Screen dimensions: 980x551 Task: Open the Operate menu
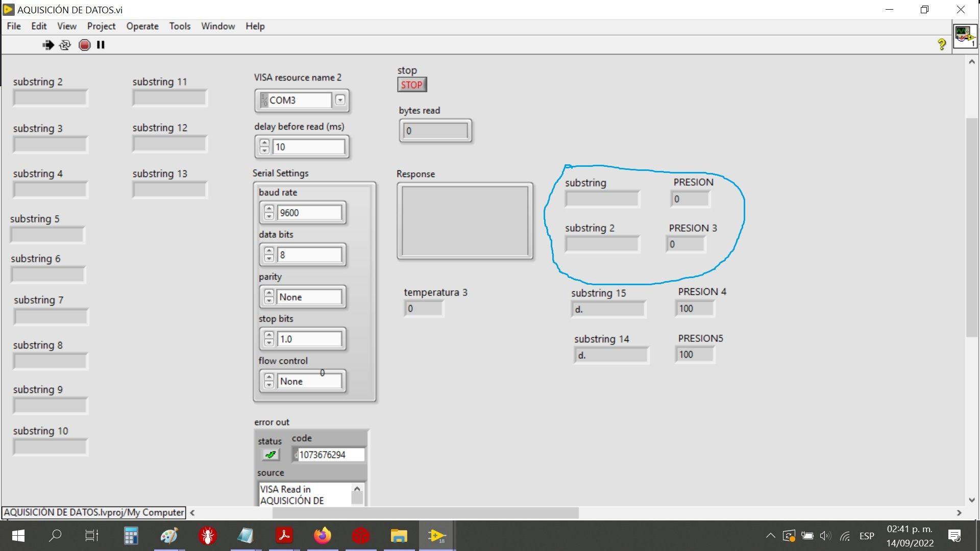coord(142,26)
